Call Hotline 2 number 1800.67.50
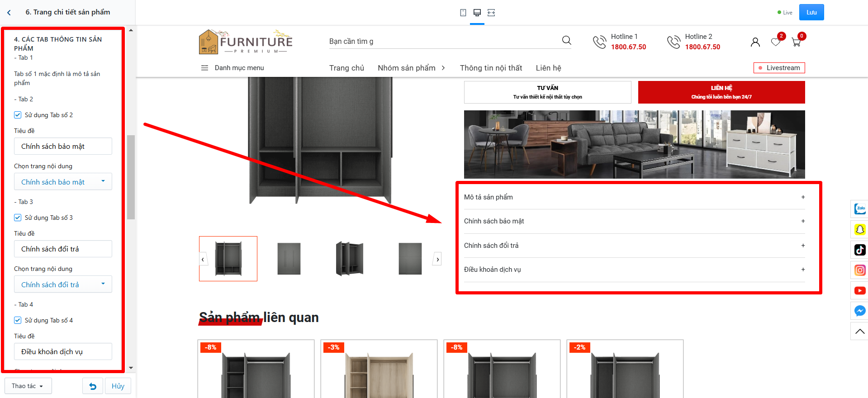 (x=702, y=47)
